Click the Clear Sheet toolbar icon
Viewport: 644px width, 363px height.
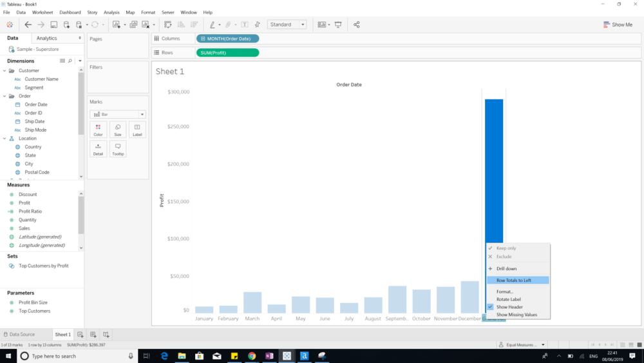click(x=146, y=25)
